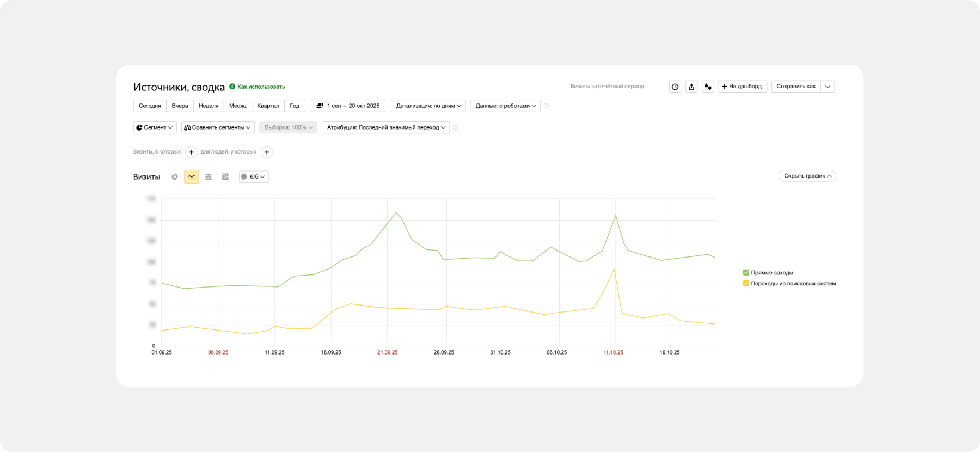Open the clock history icon
The height and width of the screenshot is (452, 980).
point(675,87)
